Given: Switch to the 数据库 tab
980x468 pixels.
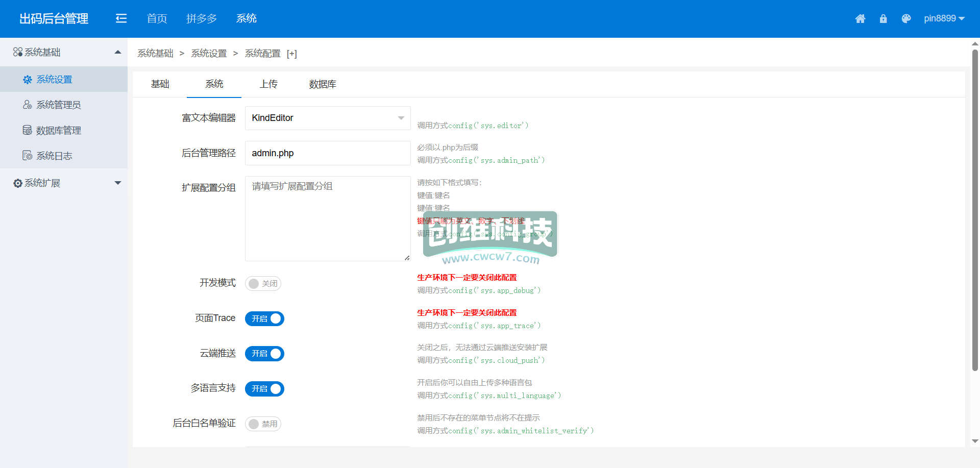Looking at the screenshot, I should pos(322,84).
